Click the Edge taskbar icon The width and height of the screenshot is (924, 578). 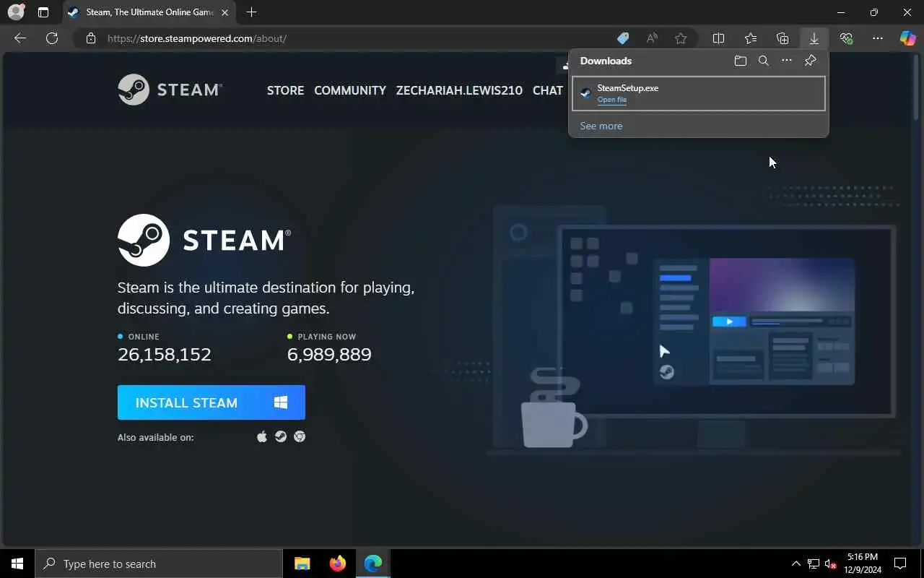click(373, 564)
